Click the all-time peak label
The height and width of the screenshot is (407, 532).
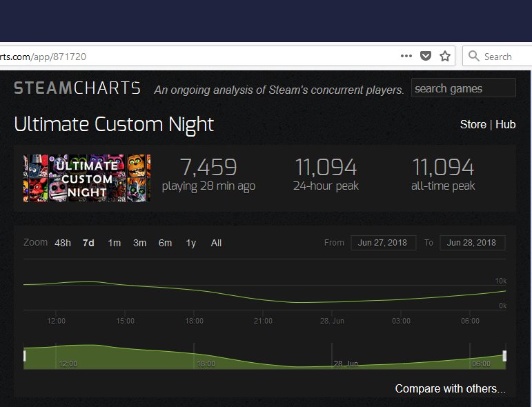tap(443, 186)
